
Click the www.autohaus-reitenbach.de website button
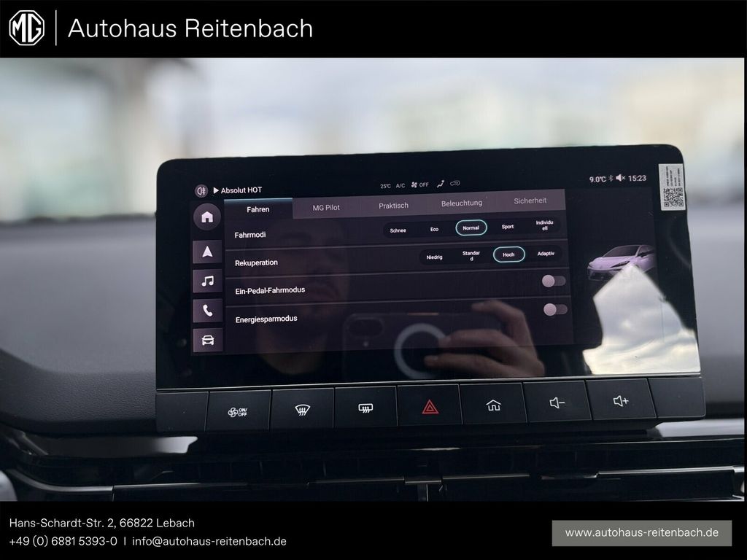click(x=642, y=533)
